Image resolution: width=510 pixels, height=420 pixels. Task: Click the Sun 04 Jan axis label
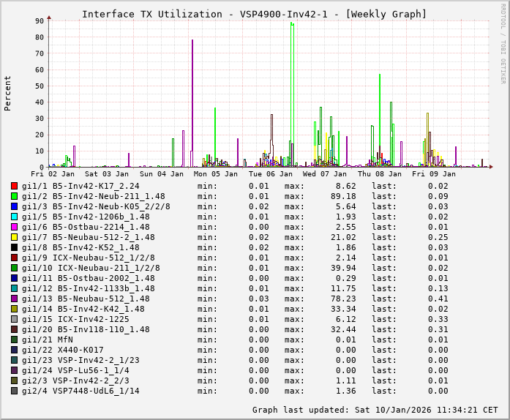[x=161, y=174]
